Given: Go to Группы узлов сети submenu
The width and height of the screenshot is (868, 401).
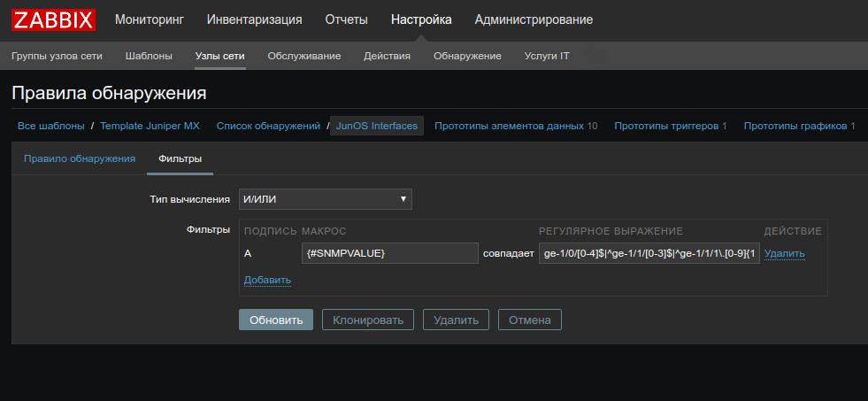Looking at the screenshot, I should pos(57,56).
